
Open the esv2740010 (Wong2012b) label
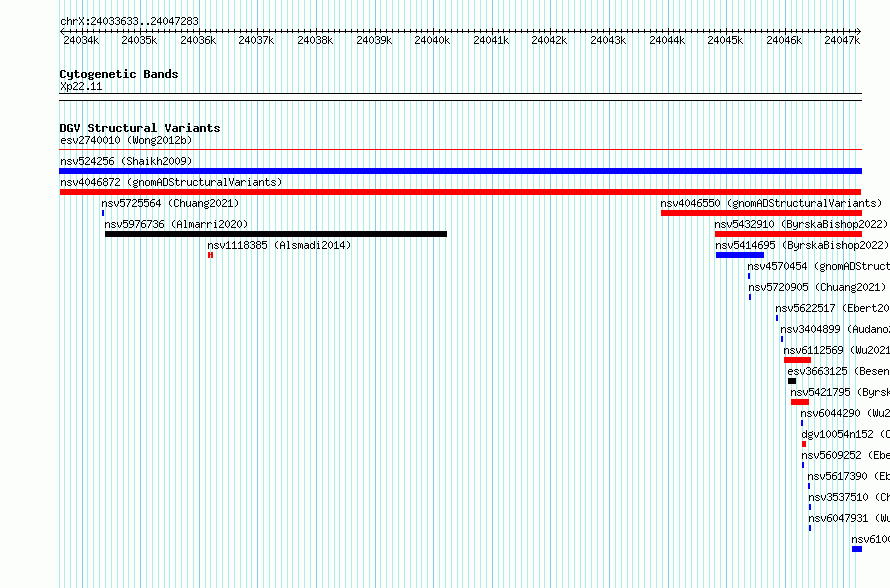pos(126,140)
